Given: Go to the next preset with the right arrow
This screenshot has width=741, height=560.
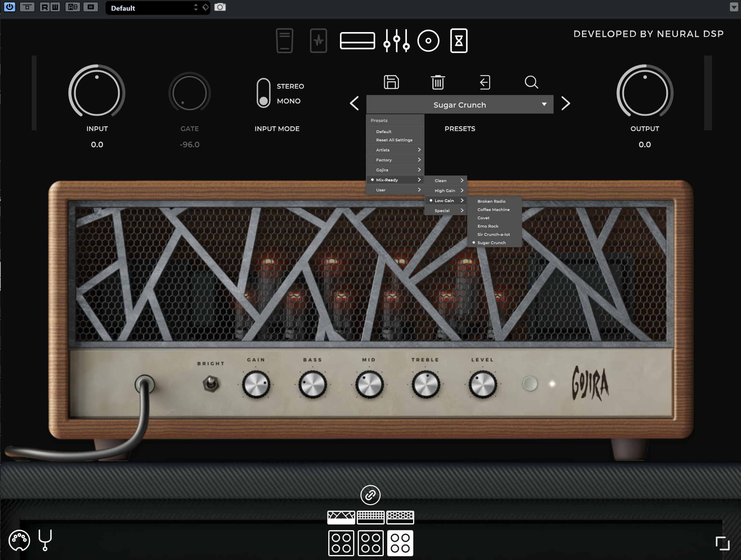Looking at the screenshot, I should point(565,103).
